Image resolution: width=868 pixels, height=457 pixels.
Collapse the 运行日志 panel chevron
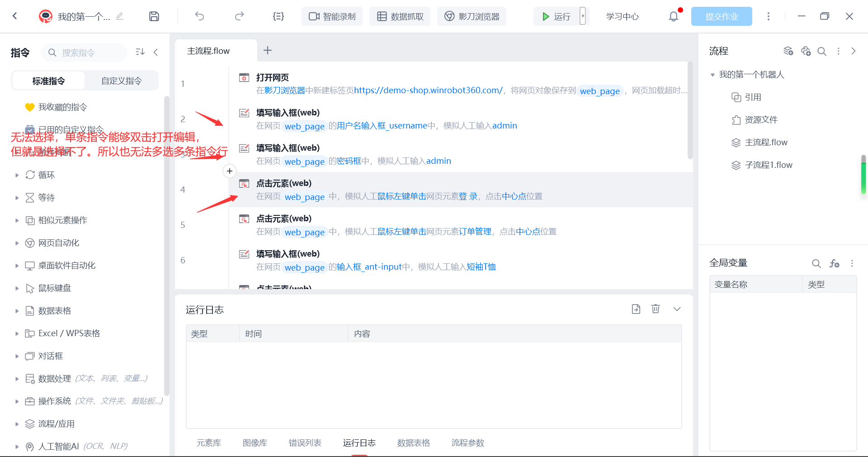point(677,309)
